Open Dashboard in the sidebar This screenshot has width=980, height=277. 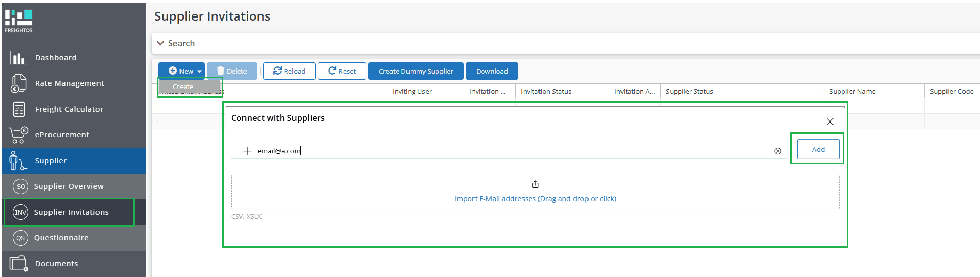click(74, 58)
